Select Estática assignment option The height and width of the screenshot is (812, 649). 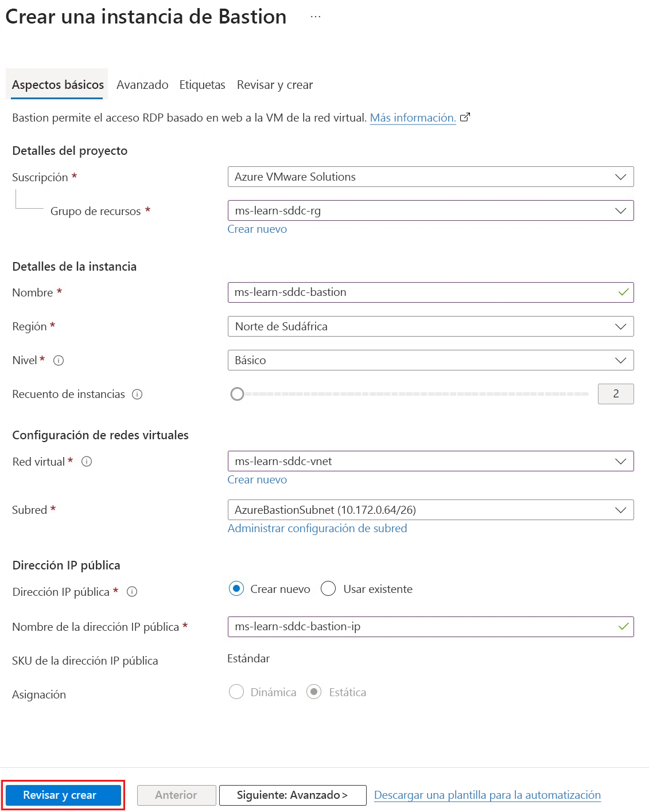pyautogui.click(x=314, y=692)
